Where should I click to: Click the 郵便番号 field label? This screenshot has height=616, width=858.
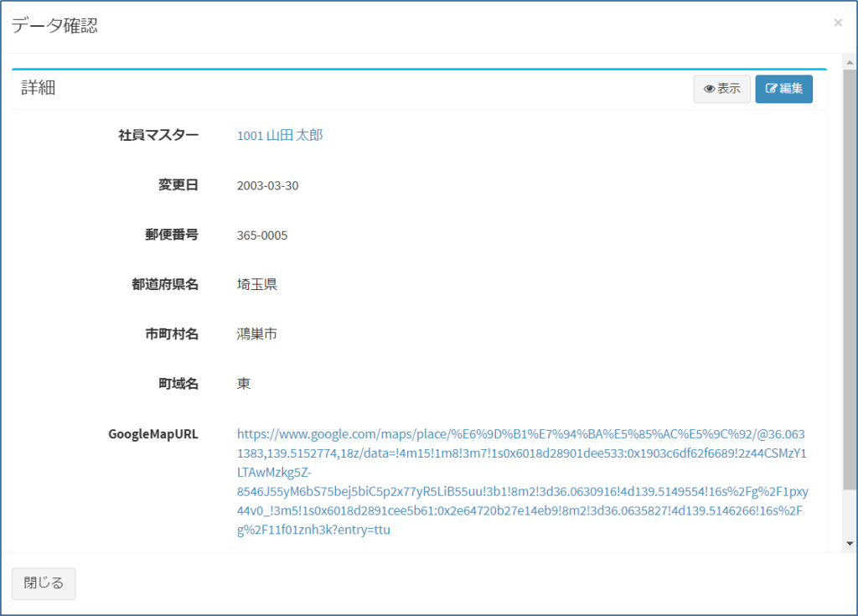click(172, 235)
